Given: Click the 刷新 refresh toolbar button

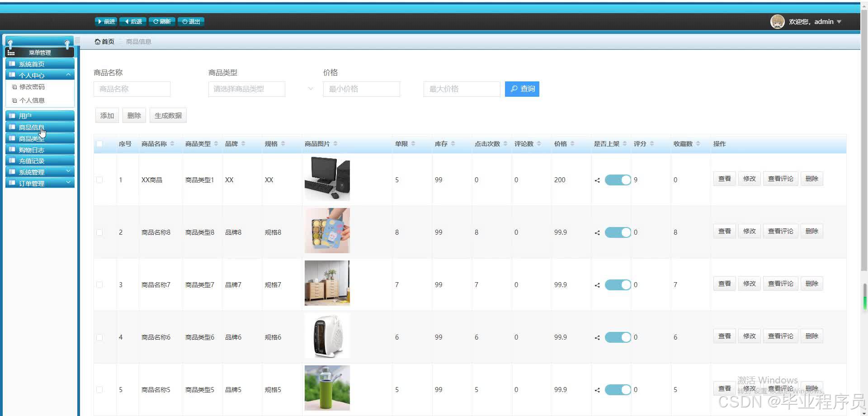Looking at the screenshot, I should click(x=162, y=21).
